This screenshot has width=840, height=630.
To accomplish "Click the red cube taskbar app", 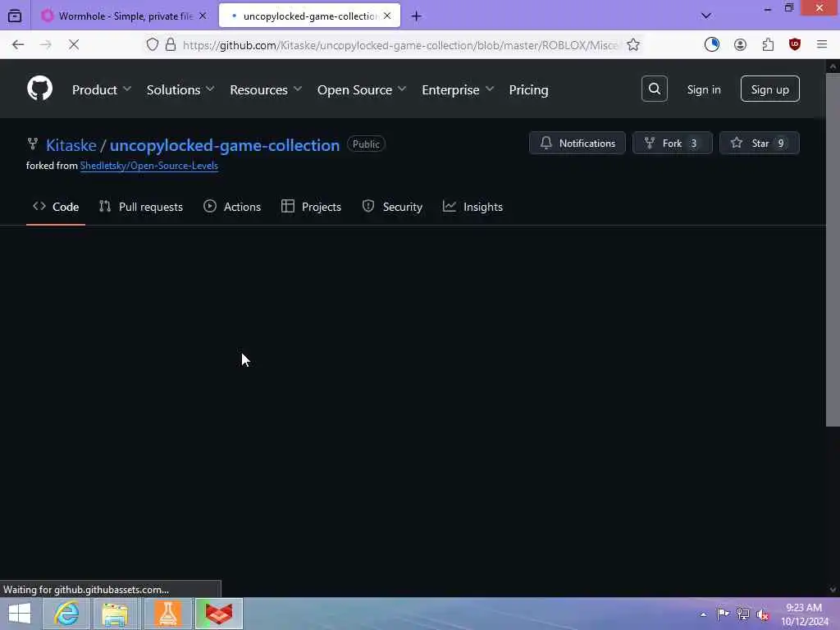I will pos(219,614).
